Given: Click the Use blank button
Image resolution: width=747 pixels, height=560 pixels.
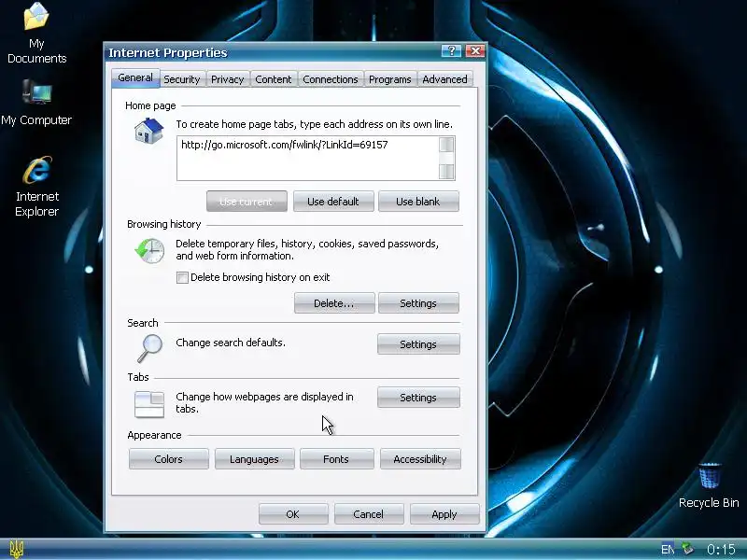Looking at the screenshot, I should 418,202.
